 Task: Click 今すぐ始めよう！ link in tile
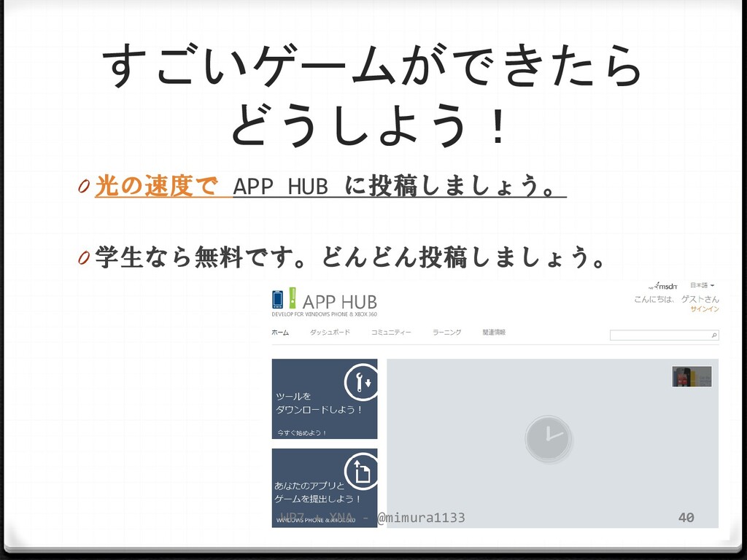point(302,433)
